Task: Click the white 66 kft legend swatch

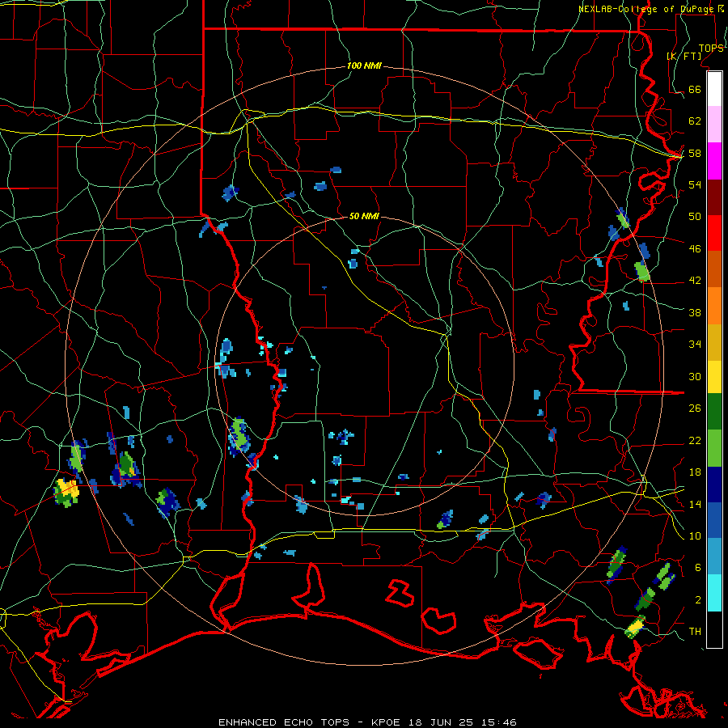Action: 714,89
